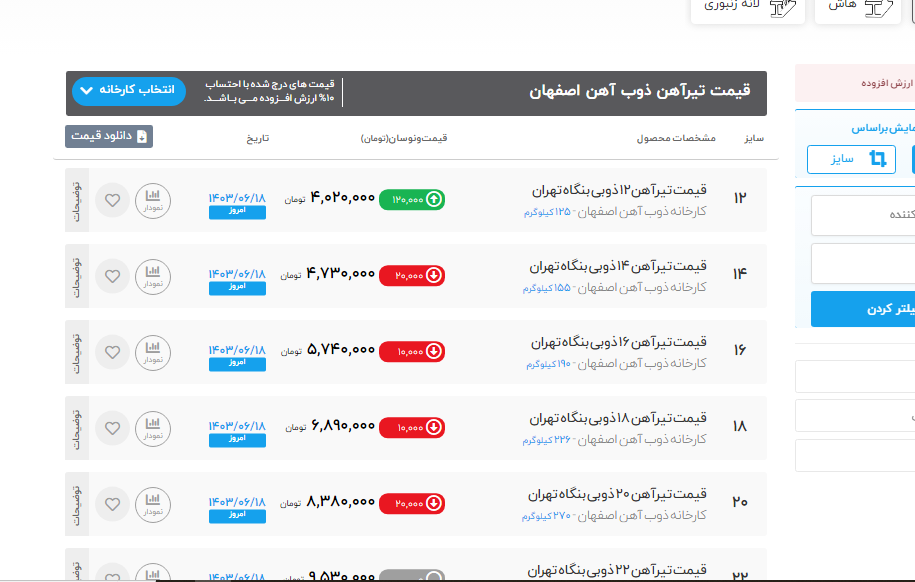This screenshot has width=915, height=582.
Task: Click the chart (نمودار) icon for size 18 beam
Action: click(152, 427)
